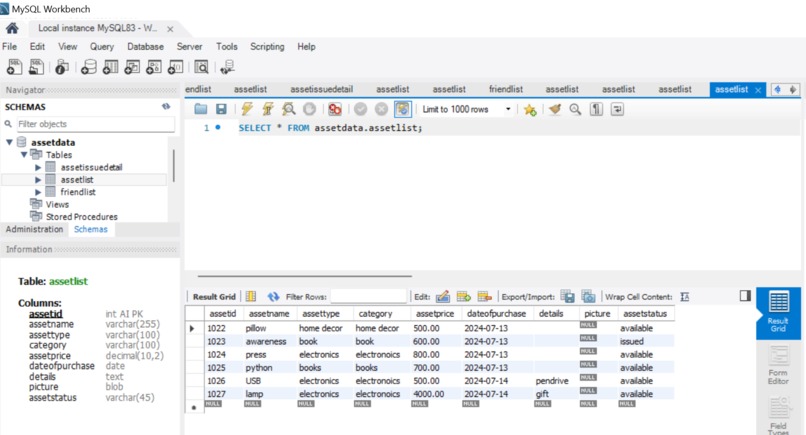This screenshot has height=435, width=806.
Task: Commit transaction checkmark icon
Action: click(360, 109)
